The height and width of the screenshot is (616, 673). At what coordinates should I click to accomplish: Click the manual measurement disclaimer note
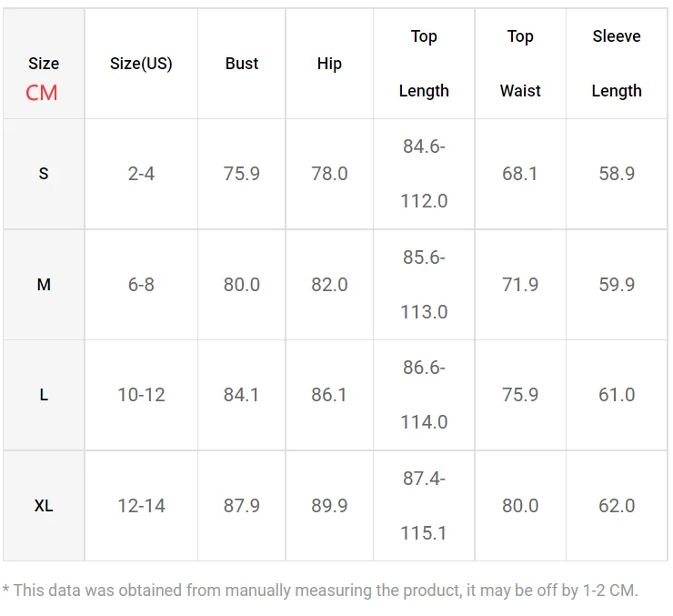(320, 591)
